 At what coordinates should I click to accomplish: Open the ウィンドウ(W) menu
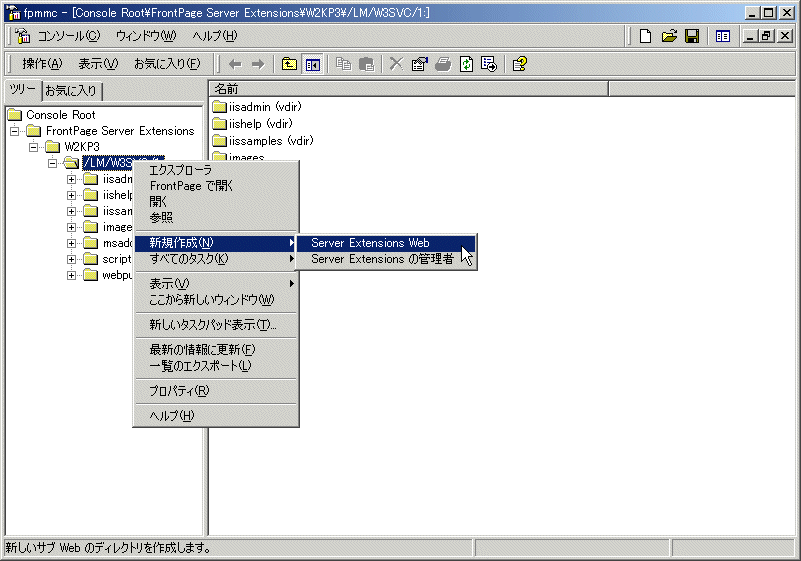[146, 36]
